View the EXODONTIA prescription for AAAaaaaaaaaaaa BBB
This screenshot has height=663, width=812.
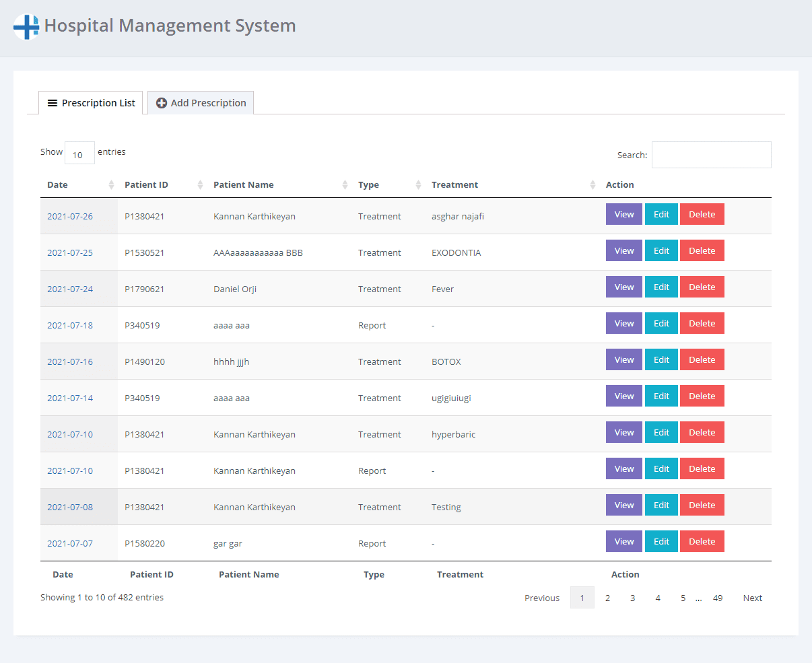(x=623, y=250)
